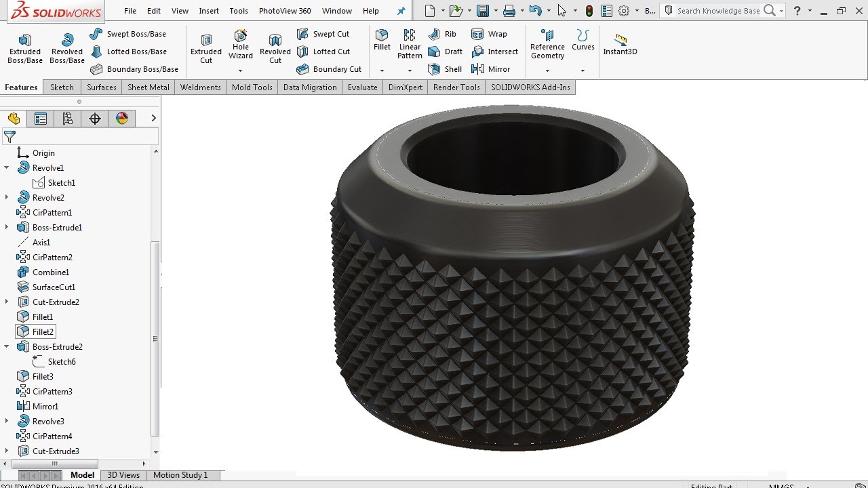The image size is (868, 488).
Task: Open the PhotoView 360 menu
Action: tap(285, 11)
